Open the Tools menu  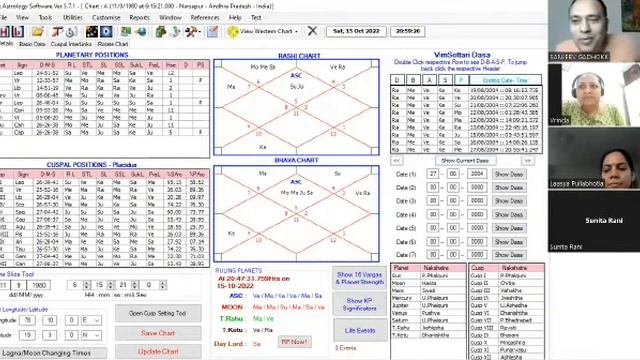45,18
